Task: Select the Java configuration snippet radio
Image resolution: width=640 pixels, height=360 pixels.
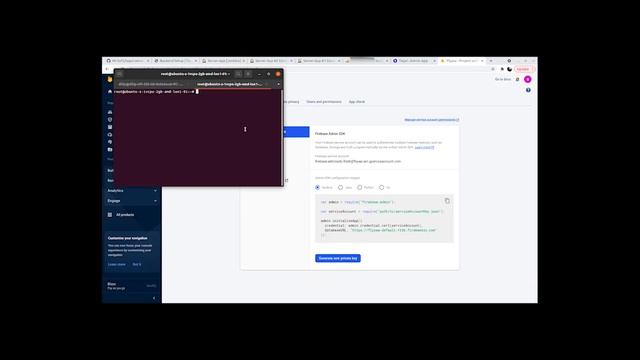Action: click(x=340, y=187)
